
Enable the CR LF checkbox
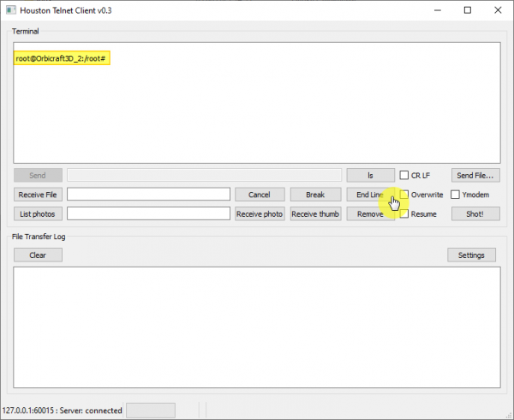pos(404,175)
